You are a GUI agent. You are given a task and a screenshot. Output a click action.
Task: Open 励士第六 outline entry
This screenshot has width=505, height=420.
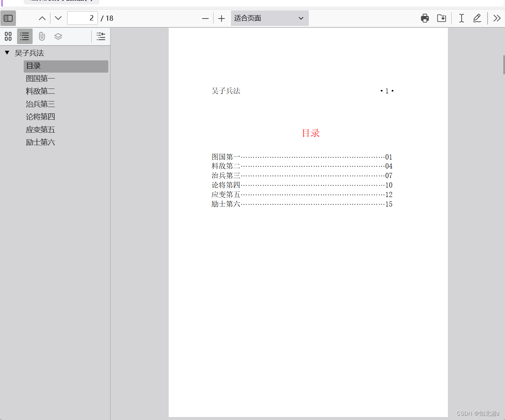(x=40, y=142)
